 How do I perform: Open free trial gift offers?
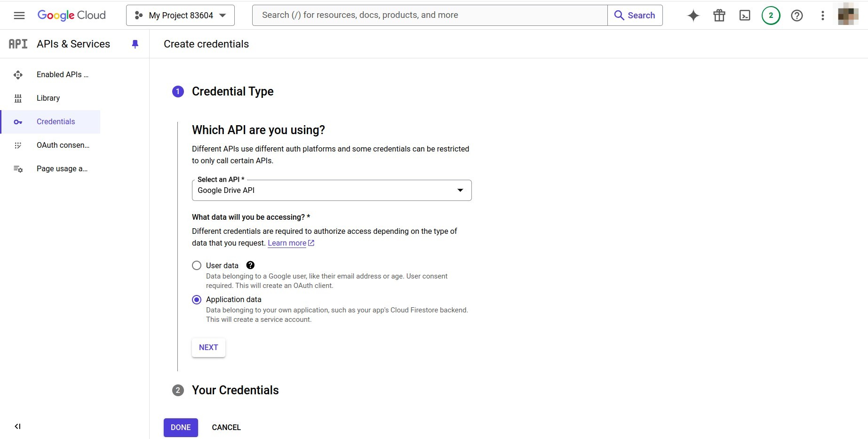coord(718,15)
